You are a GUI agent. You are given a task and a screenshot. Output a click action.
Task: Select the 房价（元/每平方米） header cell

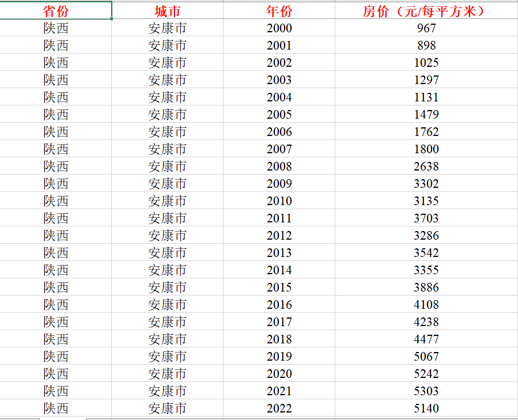pyautogui.click(x=426, y=10)
